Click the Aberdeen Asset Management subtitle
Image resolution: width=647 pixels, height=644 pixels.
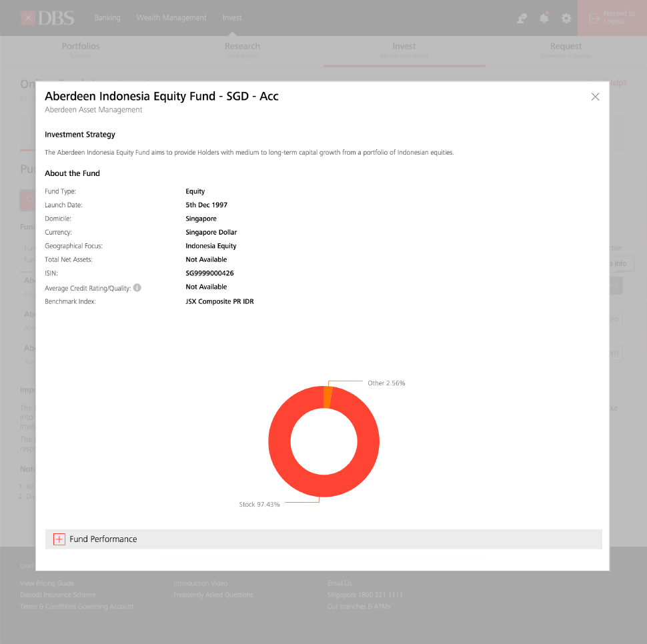click(93, 110)
